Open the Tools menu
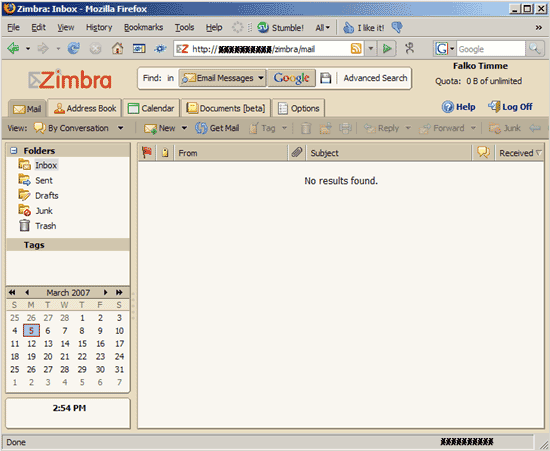Viewport: 550px width, 451px height. click(x=185, y=27)
